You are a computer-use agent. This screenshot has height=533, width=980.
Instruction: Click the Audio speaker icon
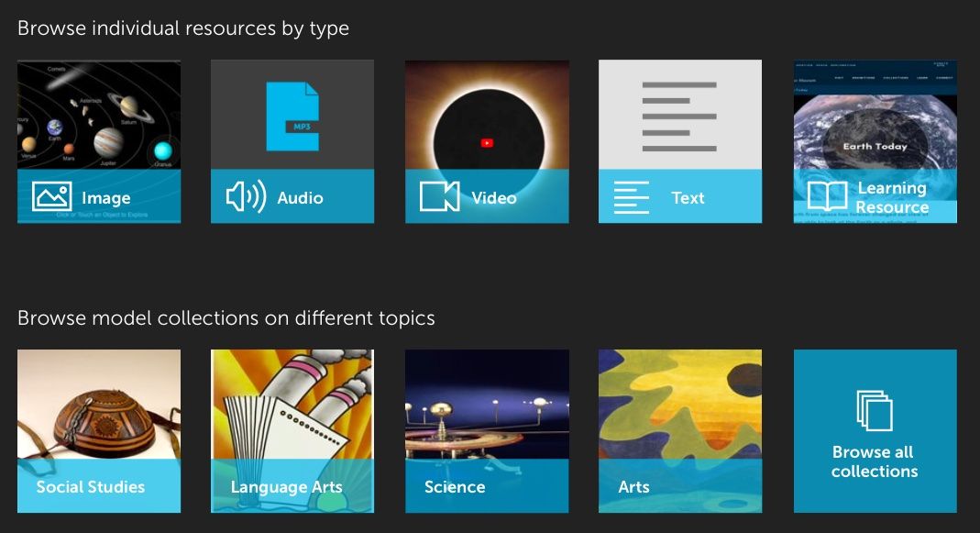[246, 195]
